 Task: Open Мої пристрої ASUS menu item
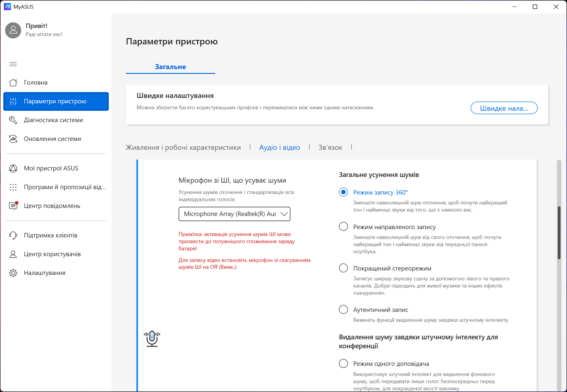(56, 168)
